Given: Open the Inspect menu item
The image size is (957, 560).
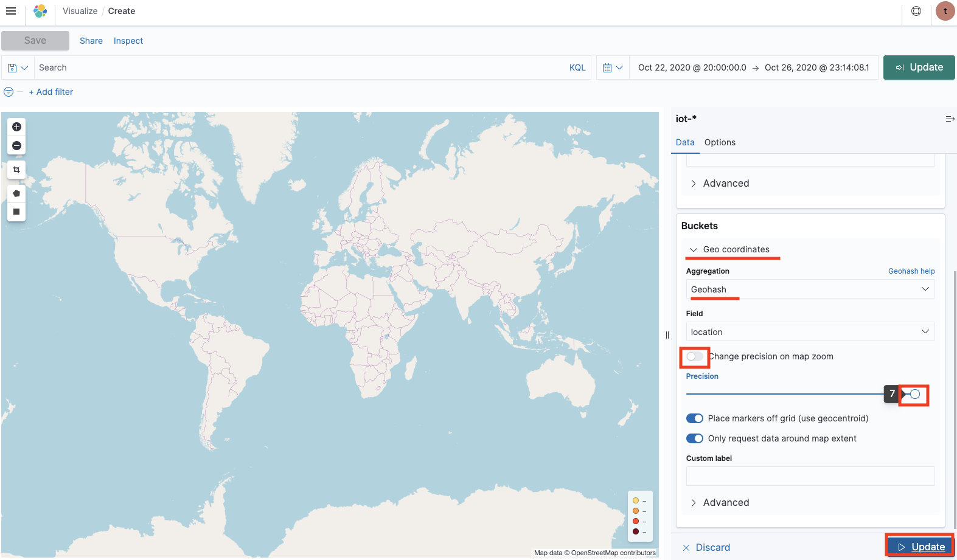Looking at the screenshot, I should click(x=128, y=41).
